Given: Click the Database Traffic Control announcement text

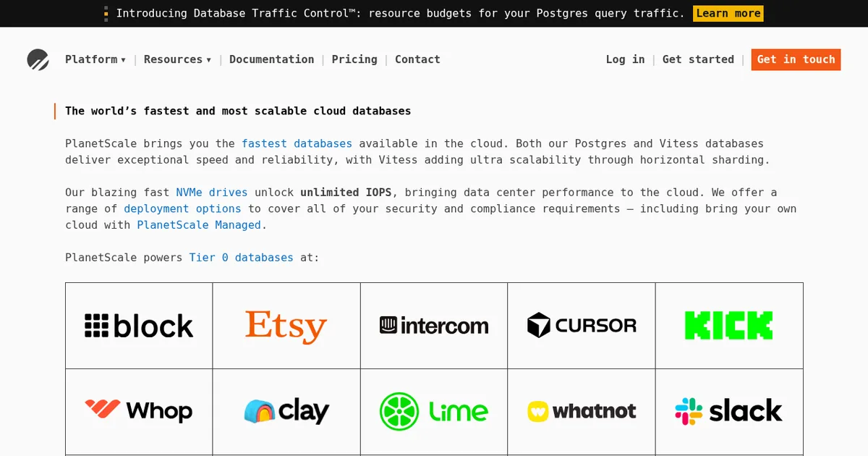Looking at the screenshot, I should click(x=400, y=13).
